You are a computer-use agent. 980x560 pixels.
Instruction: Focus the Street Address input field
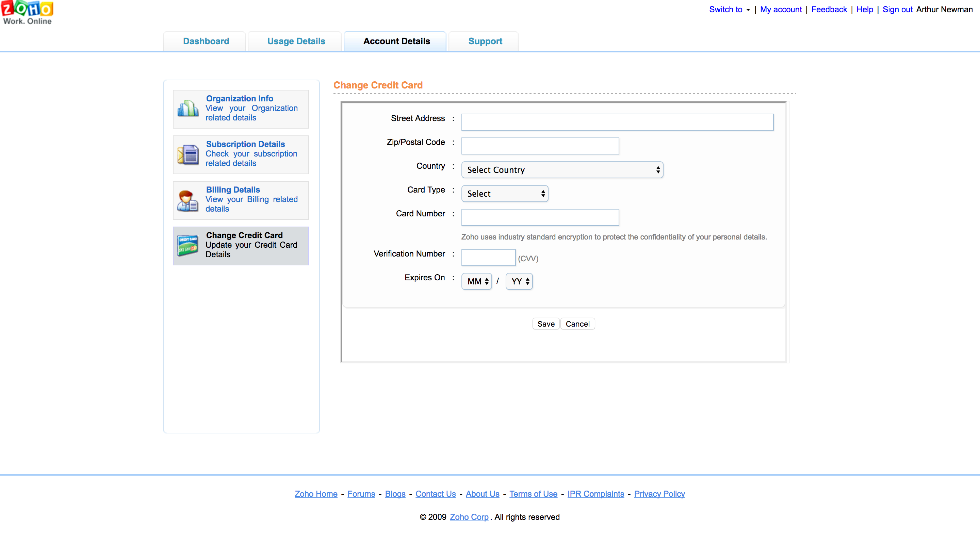pos(617,122)
